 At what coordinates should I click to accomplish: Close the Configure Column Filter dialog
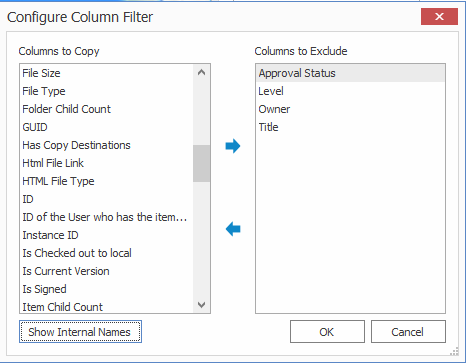439,16
